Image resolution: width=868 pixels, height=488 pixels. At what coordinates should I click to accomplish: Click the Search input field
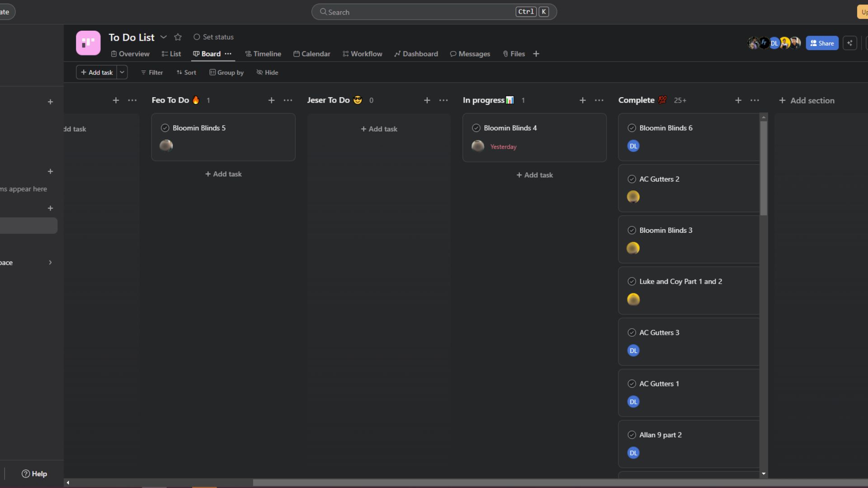[420, 12]
